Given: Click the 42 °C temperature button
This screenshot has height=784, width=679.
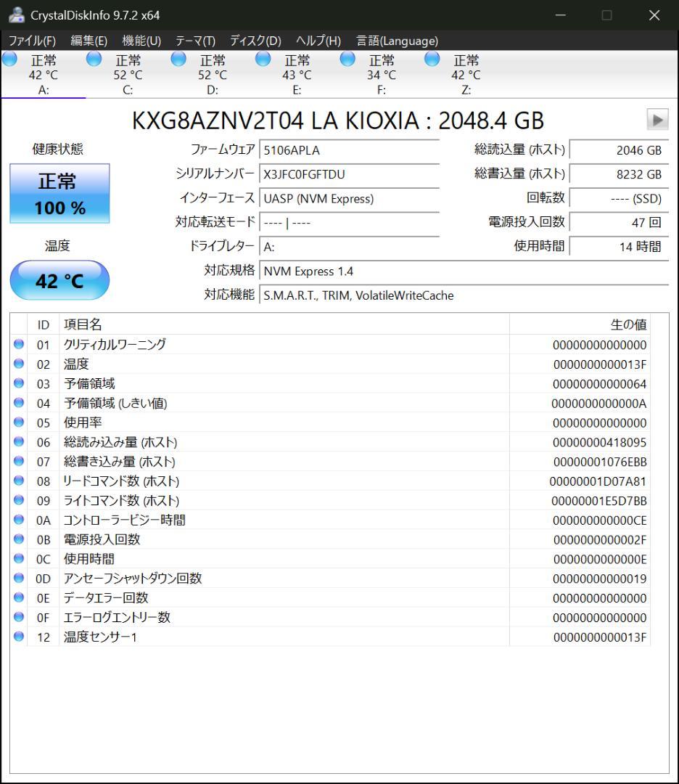Looking at the screenshot, I should click(60, 280).
